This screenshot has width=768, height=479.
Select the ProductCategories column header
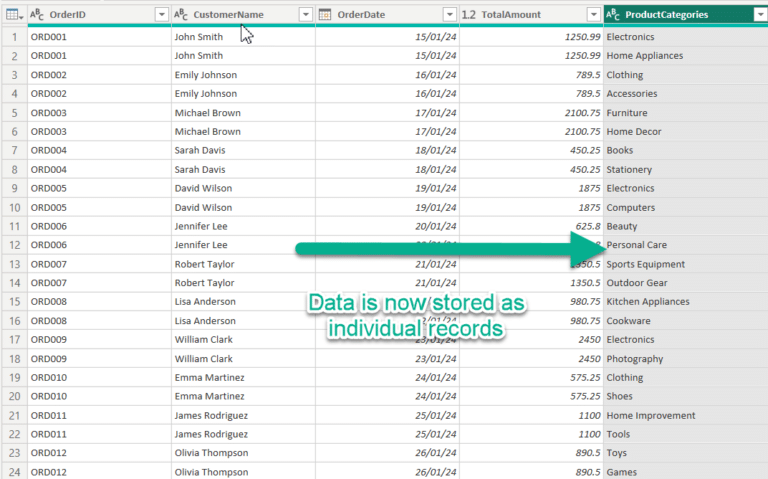click(x=680, y=14)
